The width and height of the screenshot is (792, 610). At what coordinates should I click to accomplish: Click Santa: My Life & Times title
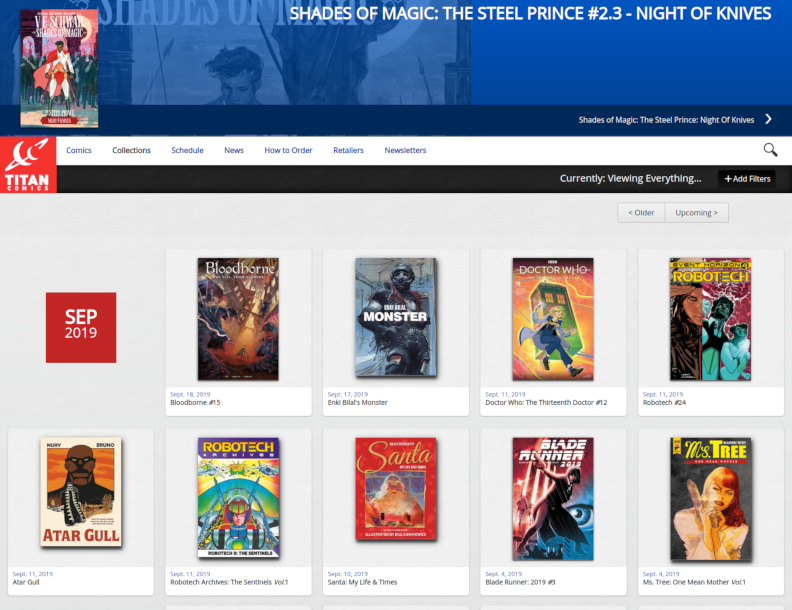pos(362,582)
